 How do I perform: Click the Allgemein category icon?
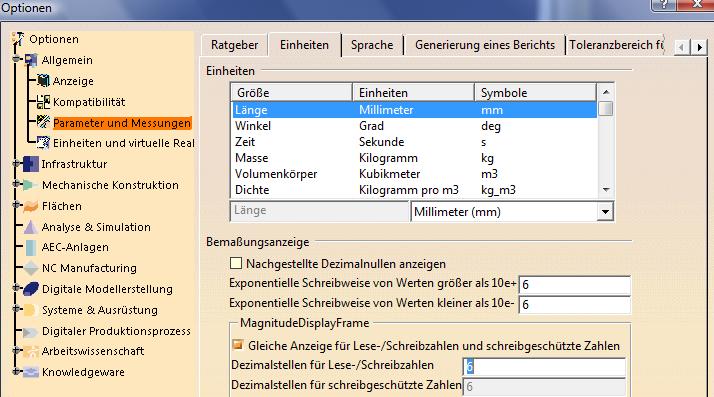click(31, 60)
